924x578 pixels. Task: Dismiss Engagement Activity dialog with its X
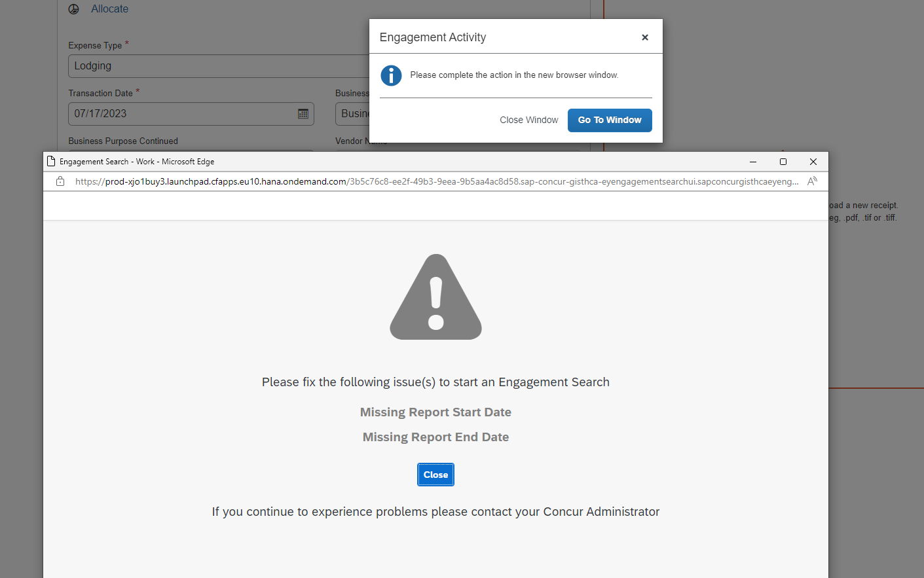click(x=644, y=37)
